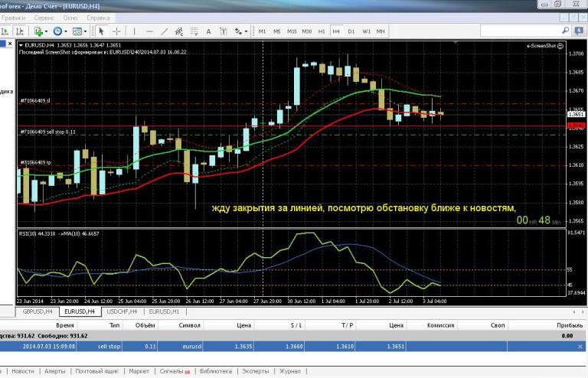The height and width of the screenshot is (378, 588).
Task: Select the vertical line drawing tool
Action: click(134, 31)
